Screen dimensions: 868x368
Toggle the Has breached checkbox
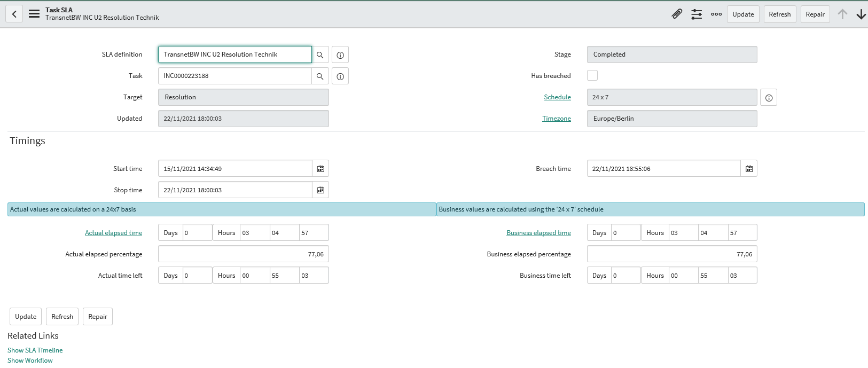pyautogui.click(x=592, y=76)
